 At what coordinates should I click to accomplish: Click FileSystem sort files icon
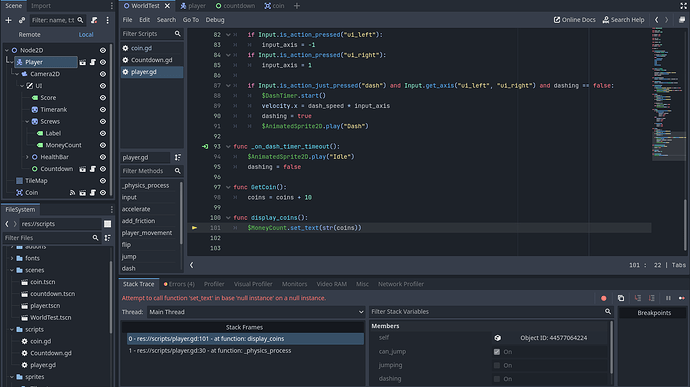(107, 238)
